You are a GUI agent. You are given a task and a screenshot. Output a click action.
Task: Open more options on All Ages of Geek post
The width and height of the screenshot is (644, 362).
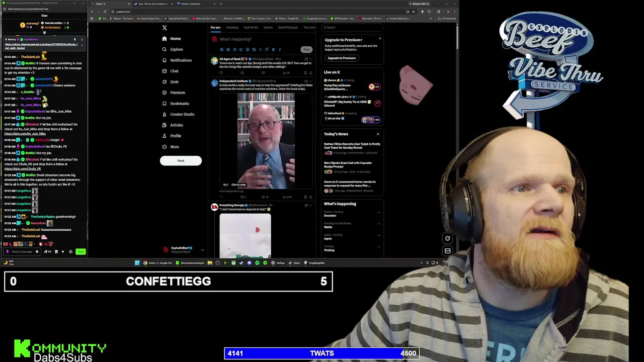click(311, 59)
